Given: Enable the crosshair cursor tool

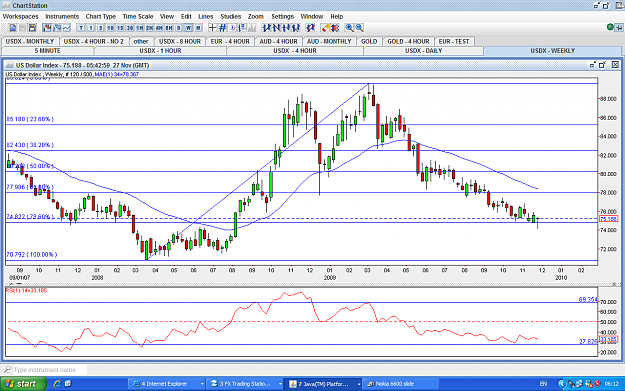Looking at the screenshot, I should (x=212, y=28).
